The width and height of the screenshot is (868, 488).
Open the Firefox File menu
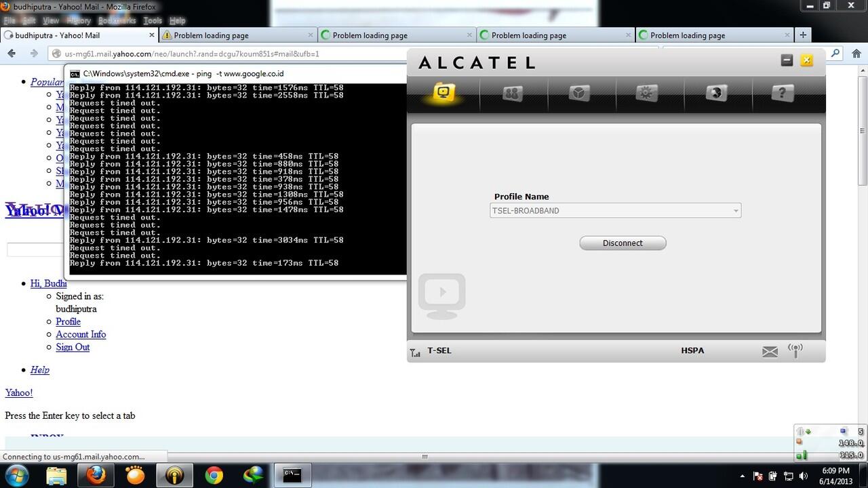pyautogui.click(x=9, y=21)
